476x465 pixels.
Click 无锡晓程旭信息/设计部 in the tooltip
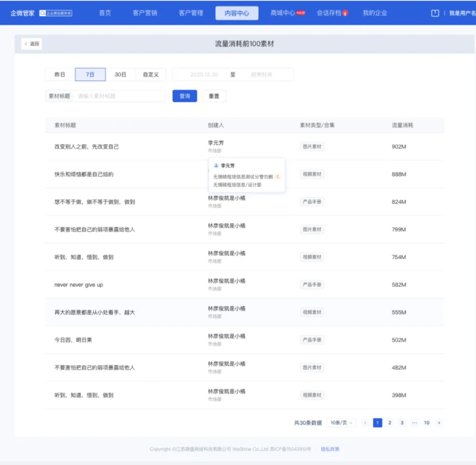pyautogui.click(x=237, y=185)
